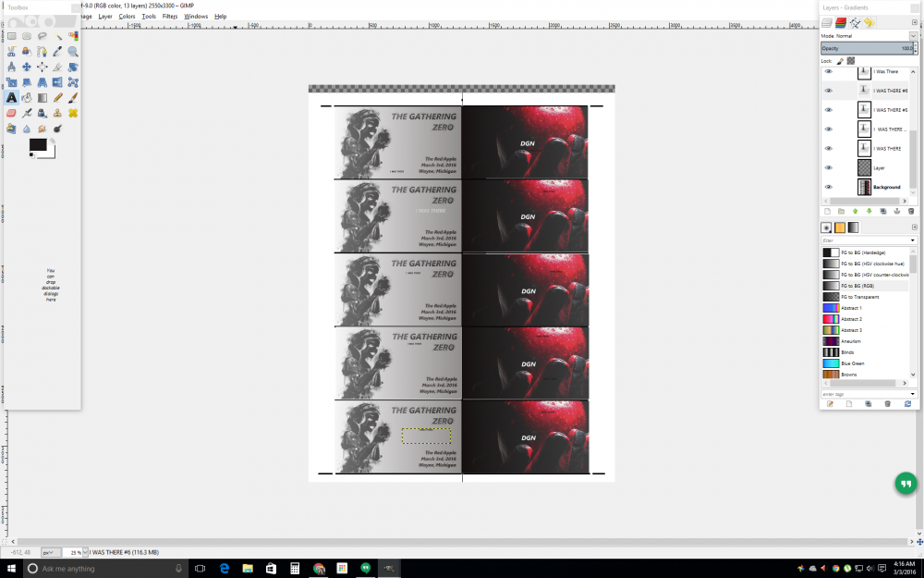
Task: Open the enter tags dropdown arrow
Action: click(x=913, y=394)
